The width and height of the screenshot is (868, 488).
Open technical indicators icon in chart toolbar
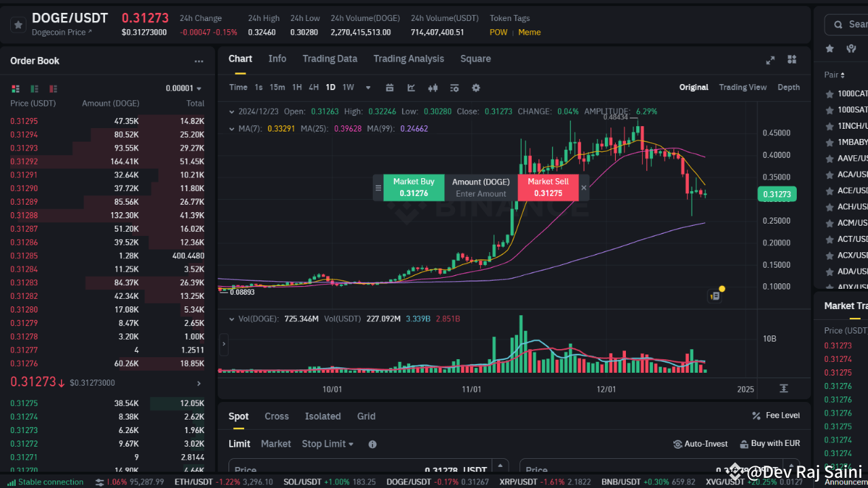(411, 87)
